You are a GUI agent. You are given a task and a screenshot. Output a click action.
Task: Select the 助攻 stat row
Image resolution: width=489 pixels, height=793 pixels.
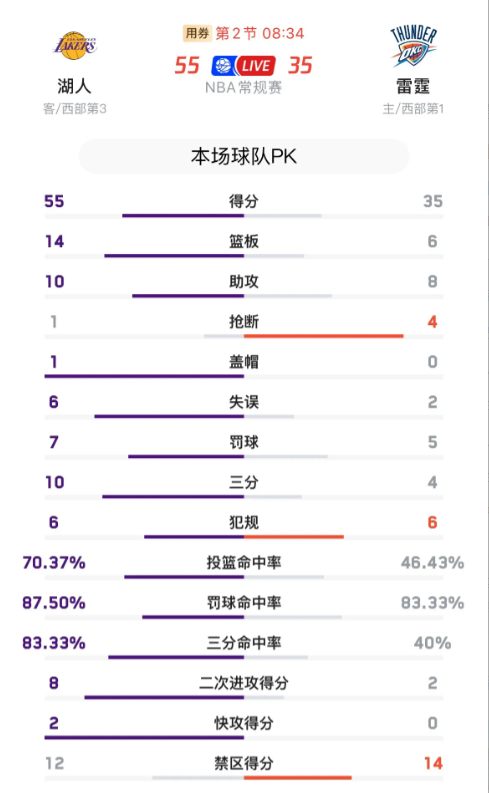coord(244,285)
